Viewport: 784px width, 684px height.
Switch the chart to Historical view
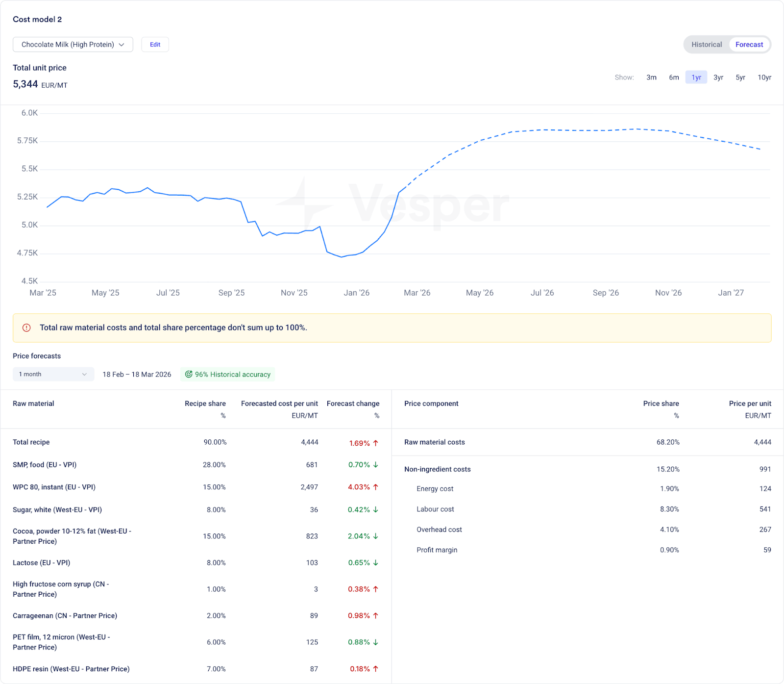coord(706,45)
